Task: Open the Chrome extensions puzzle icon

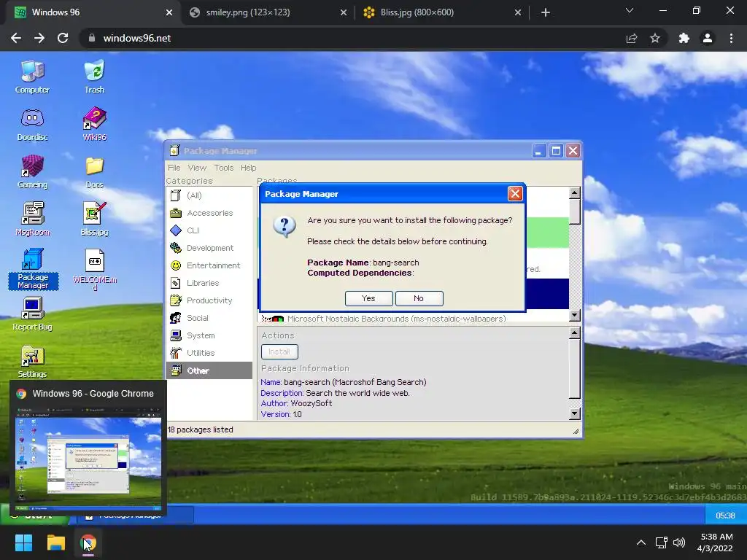Action: (x=684, y=39)
